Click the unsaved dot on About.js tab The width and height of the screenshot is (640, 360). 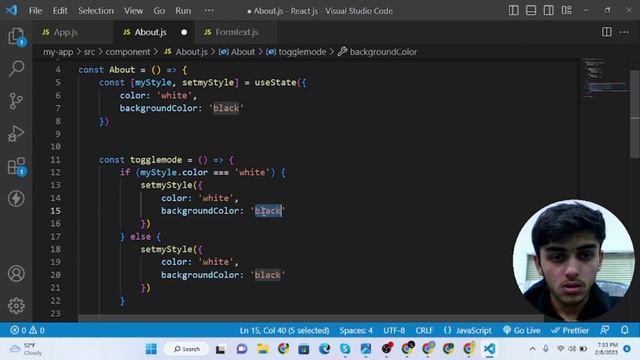click(184, 32)
